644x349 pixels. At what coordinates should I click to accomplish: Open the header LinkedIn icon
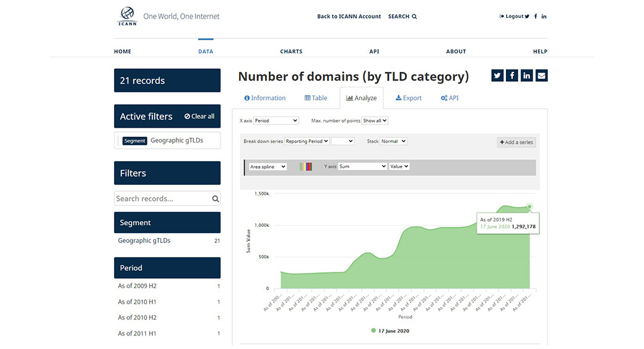coord(544,17)
